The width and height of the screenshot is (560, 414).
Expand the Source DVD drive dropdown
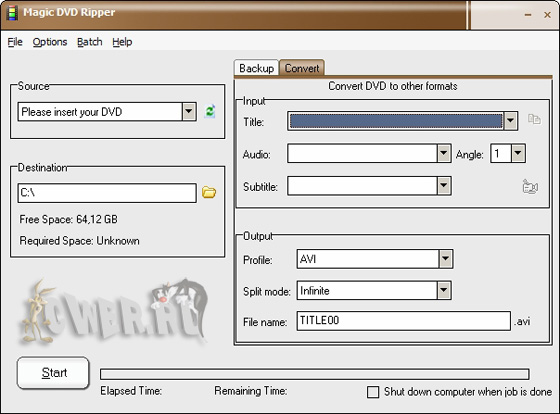click(x=189, y=111)
